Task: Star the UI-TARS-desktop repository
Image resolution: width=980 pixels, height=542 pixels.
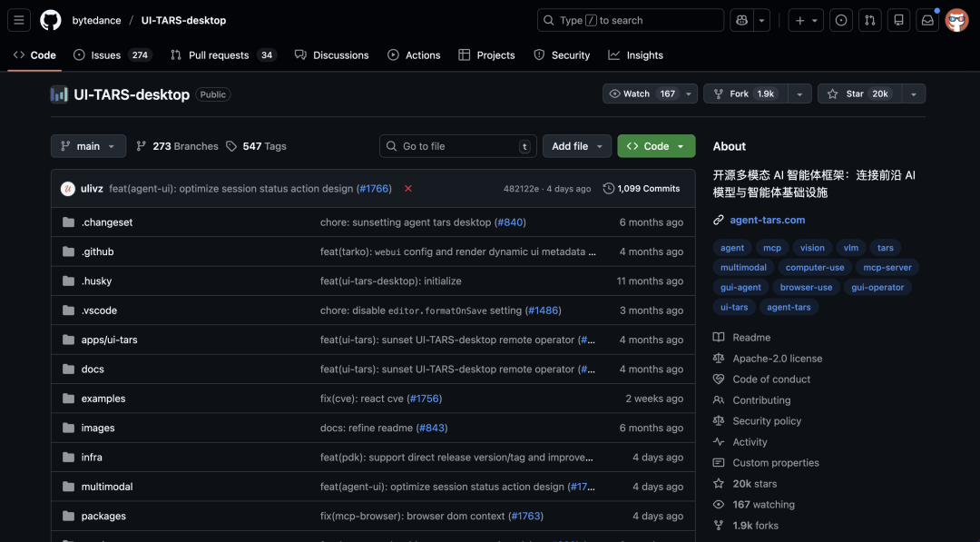Action: (857, 94)
